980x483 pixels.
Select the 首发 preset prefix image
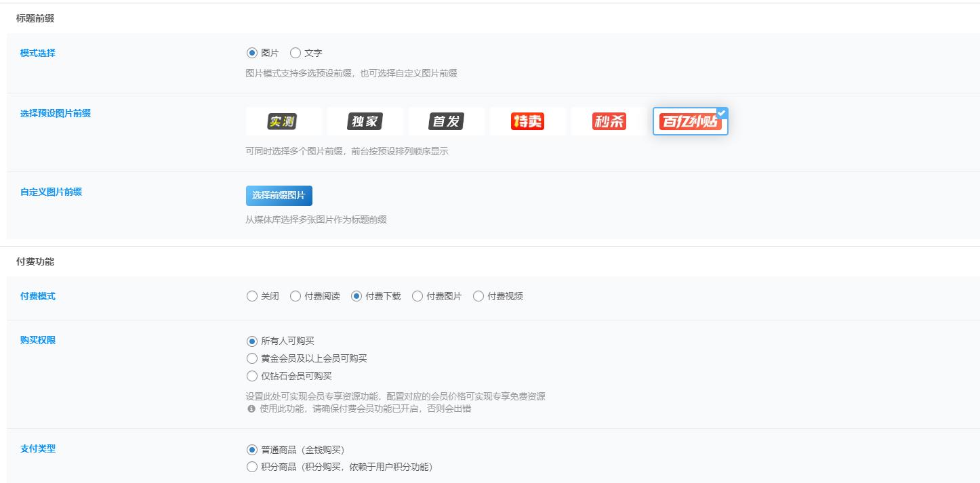(x=446, y=121)
